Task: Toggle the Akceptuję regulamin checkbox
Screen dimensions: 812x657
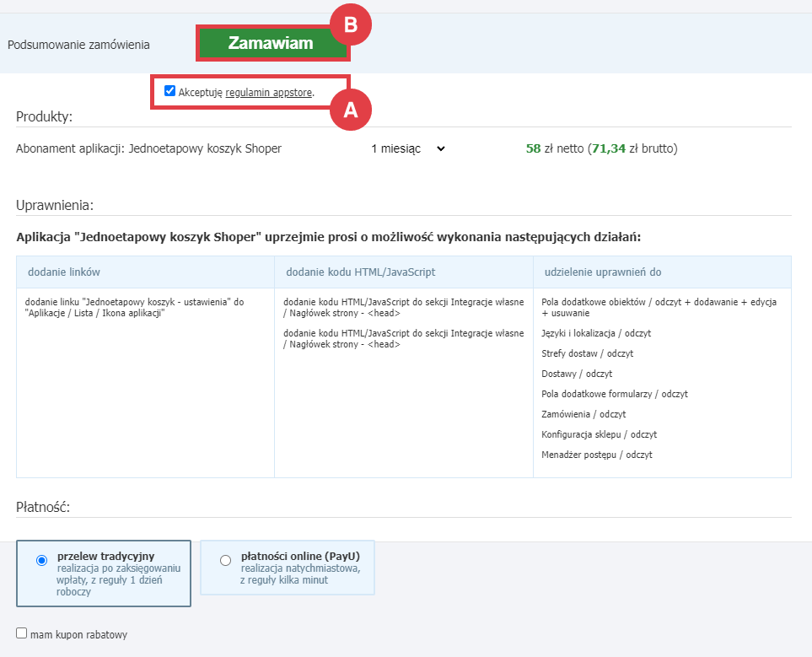Action: 170,91
